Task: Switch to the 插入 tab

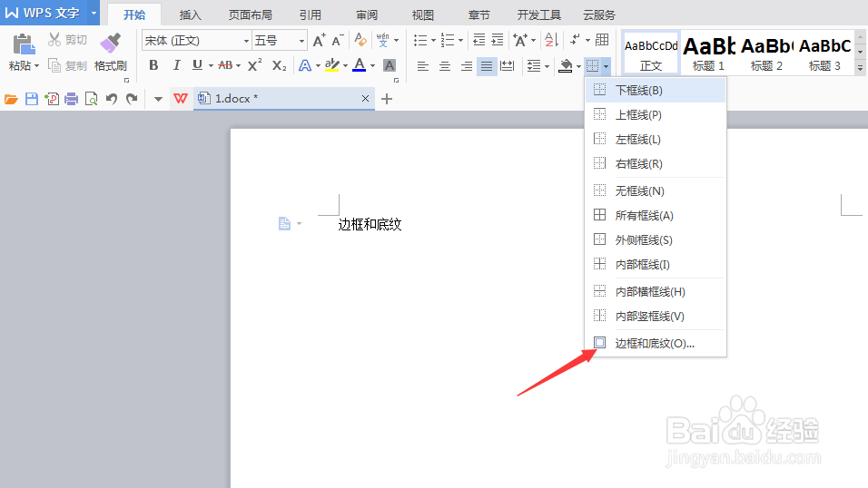Action: coord(190,15)
